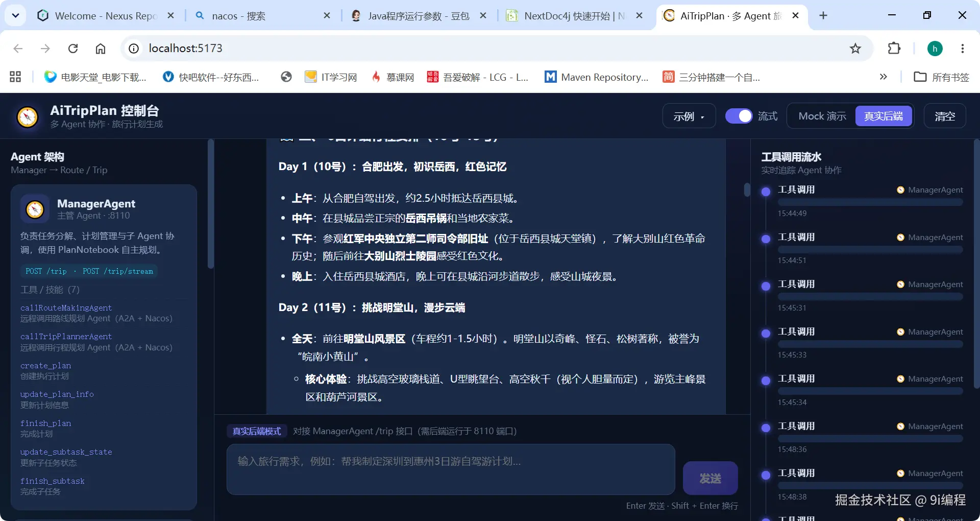Open the 三分钟搭建一个自 bookmark
This screenshot has width=980, height=521.
pyautogui.click(x=711, y=77)
